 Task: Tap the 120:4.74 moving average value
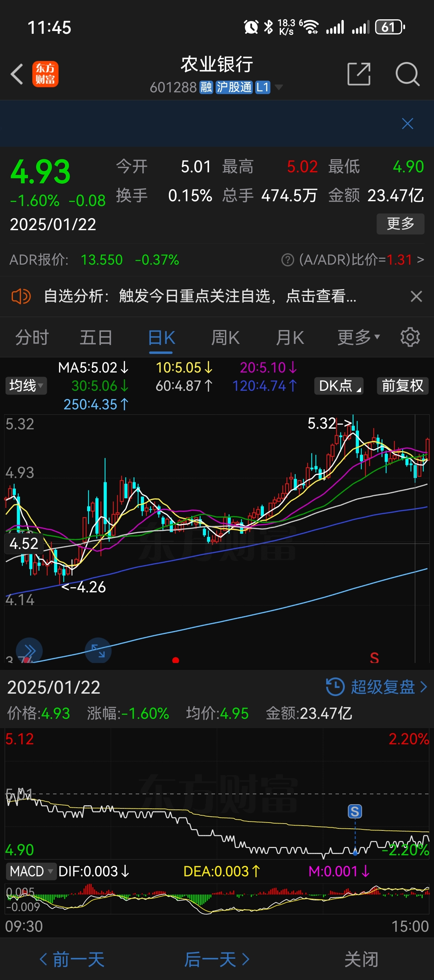coord(265,386)
